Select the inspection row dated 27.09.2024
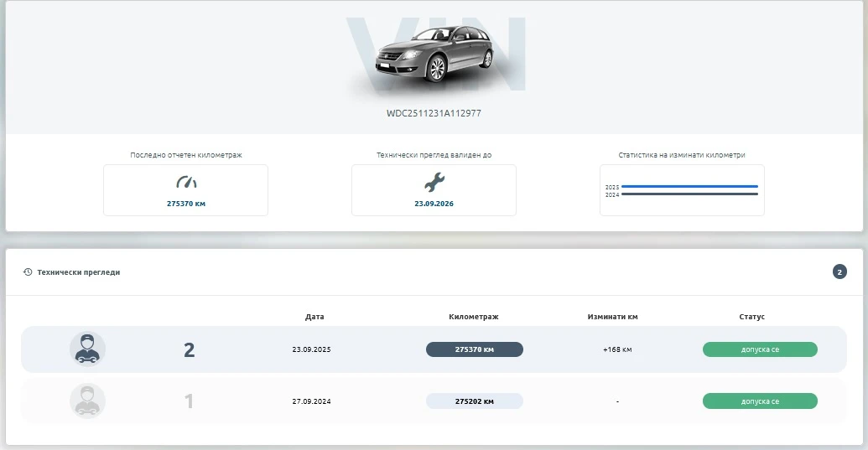Viewport: 868px width, 450px height. coord(434,401)
